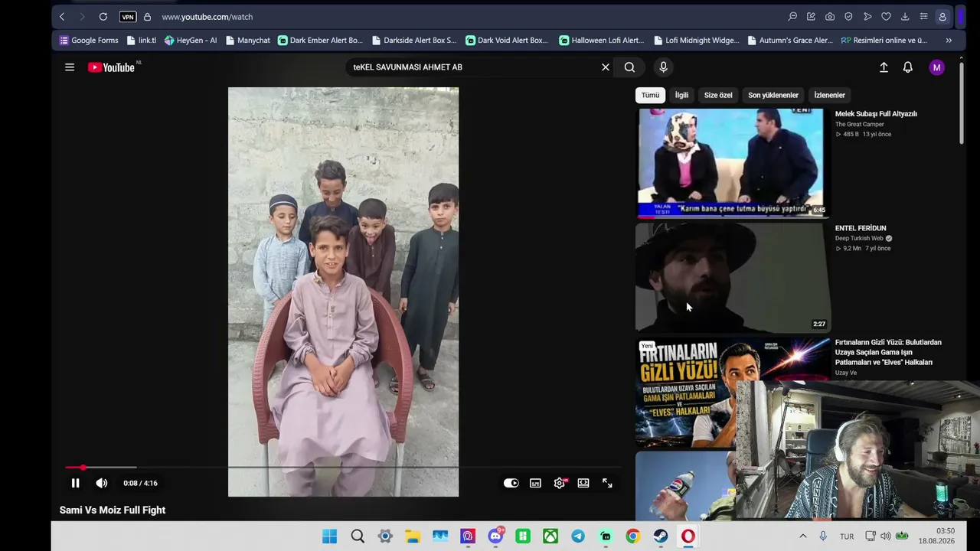This screenshot has height=551, width=980.
Task: Open the video settings gear
Action: (560, 483)
